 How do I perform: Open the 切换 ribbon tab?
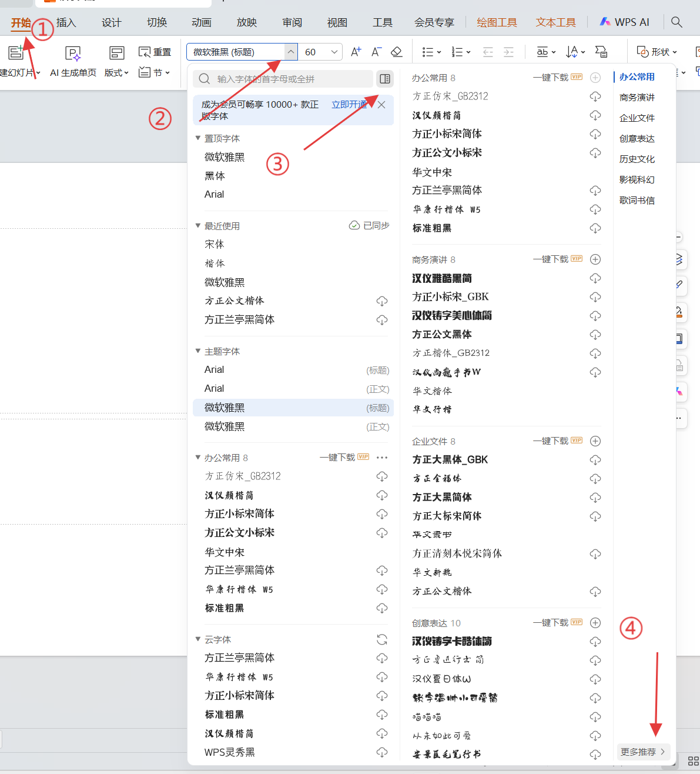pyautogui.click(x=157, y=22)
